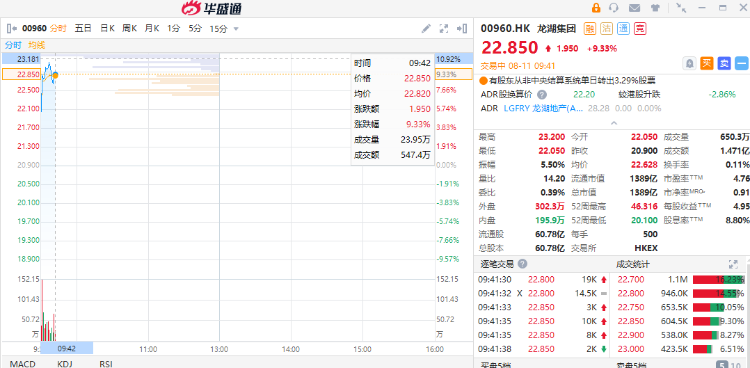Select the pencil drawing tool icon
Screen dimensions: 750x368
coord(426,29)
